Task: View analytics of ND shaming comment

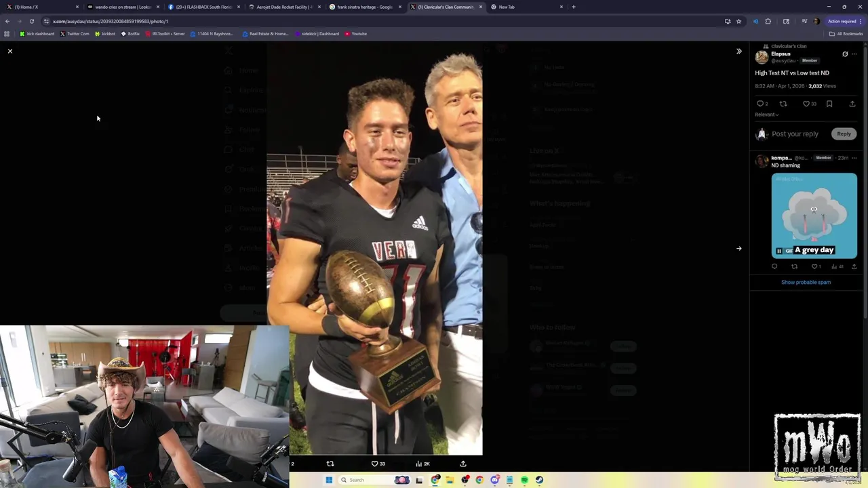Action: point(837,266)
